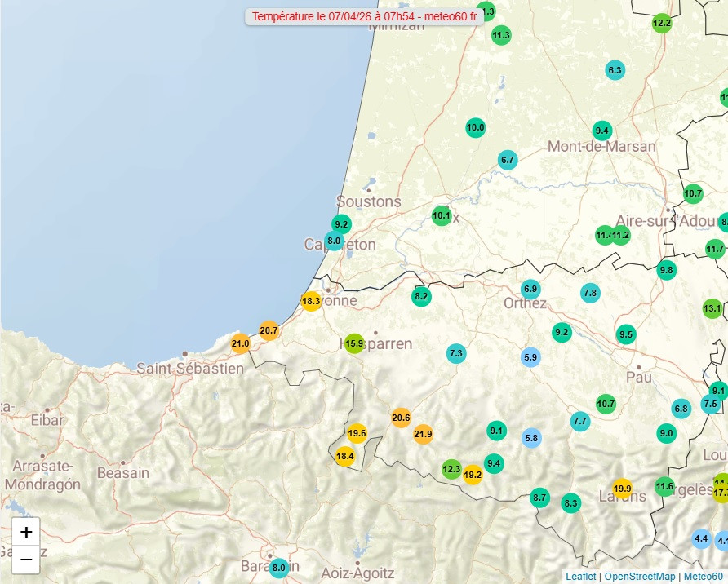
Task: Select the 8.7 temperature marker
Action: pyautogui.click(x=539, y=498)
